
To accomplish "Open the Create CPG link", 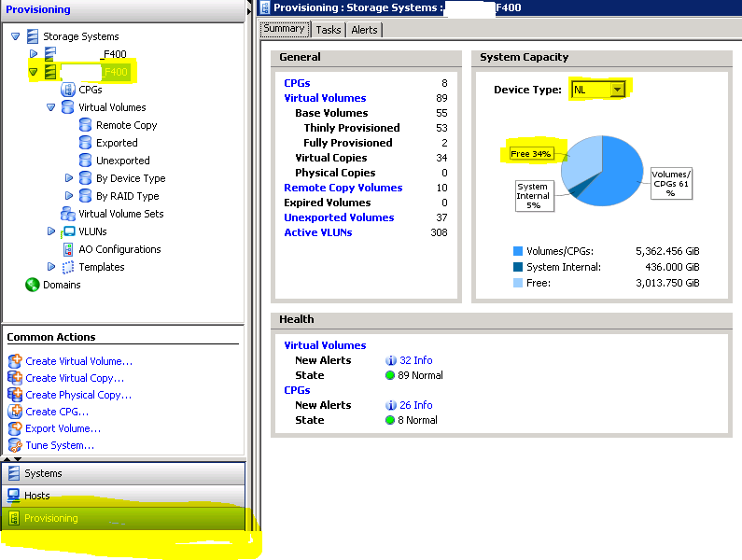I will coord(57,412).
